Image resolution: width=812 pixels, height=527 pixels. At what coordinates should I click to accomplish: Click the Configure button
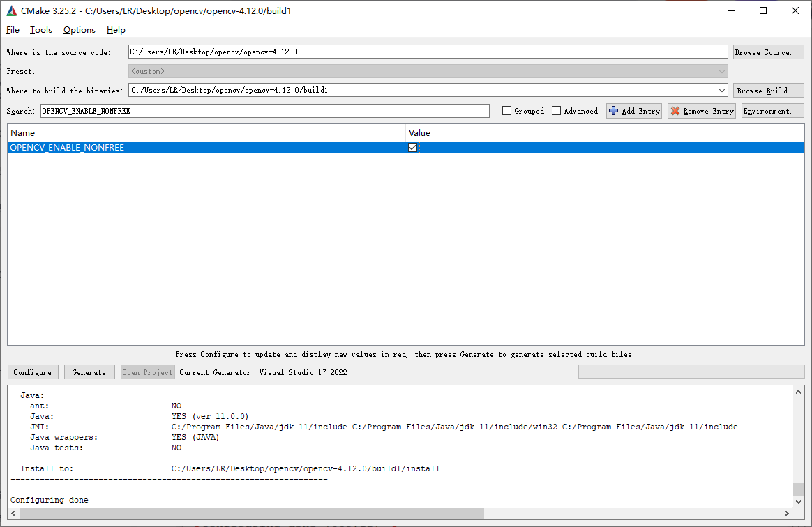point(33,372)
